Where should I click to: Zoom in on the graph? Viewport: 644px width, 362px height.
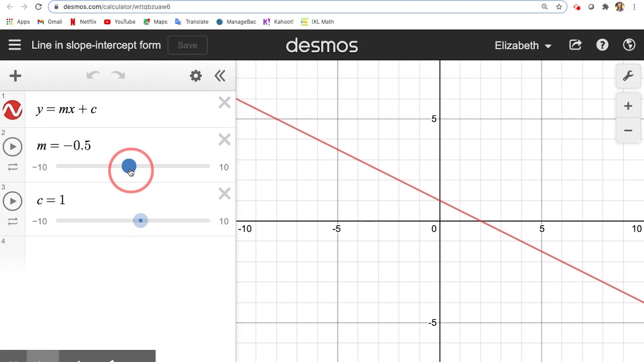click(628, 106)
